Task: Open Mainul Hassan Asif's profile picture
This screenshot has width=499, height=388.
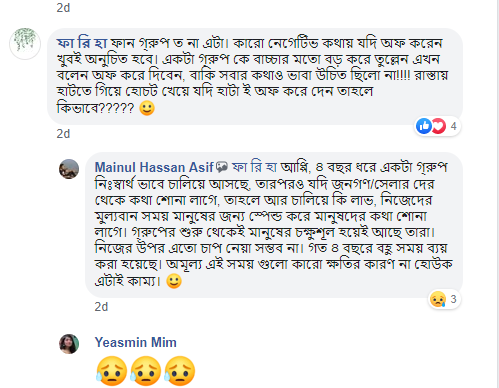Action: point(69,169)
